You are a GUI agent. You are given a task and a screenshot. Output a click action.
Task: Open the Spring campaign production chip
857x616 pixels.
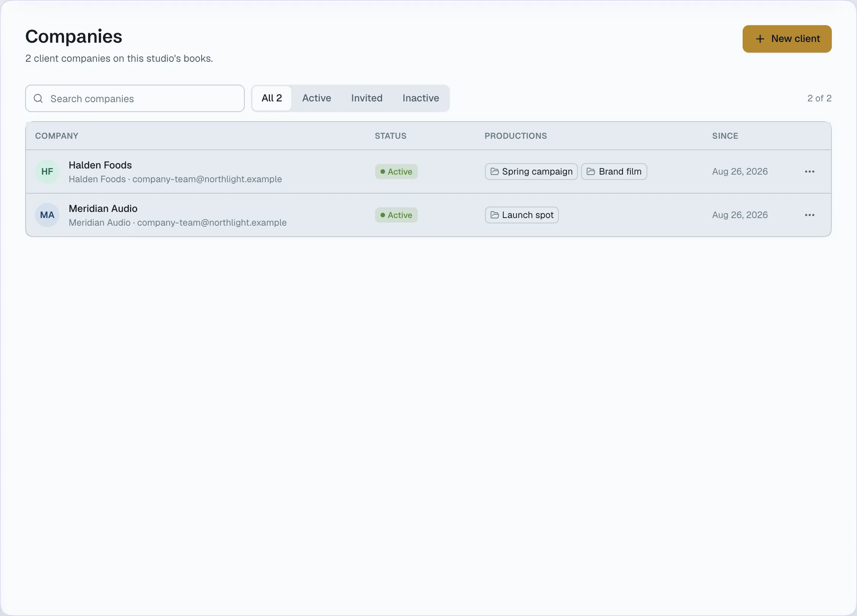pos(531,172)
